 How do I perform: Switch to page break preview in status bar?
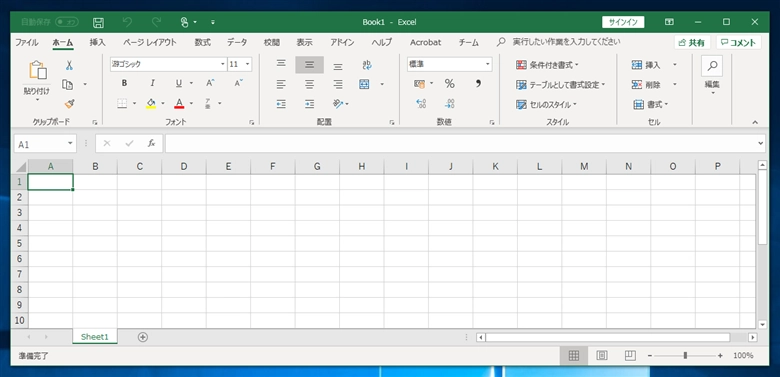630,356
